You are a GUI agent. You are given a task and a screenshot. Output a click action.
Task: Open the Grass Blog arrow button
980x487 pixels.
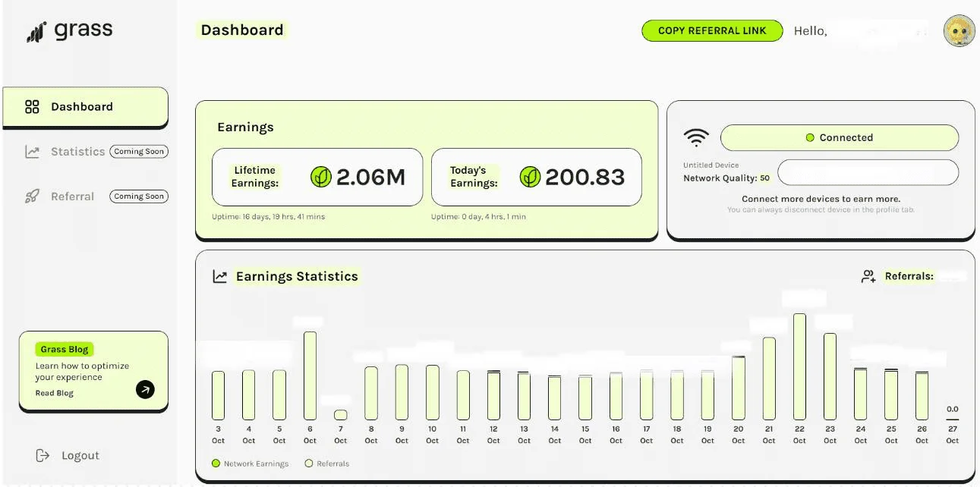coord(145,390)
